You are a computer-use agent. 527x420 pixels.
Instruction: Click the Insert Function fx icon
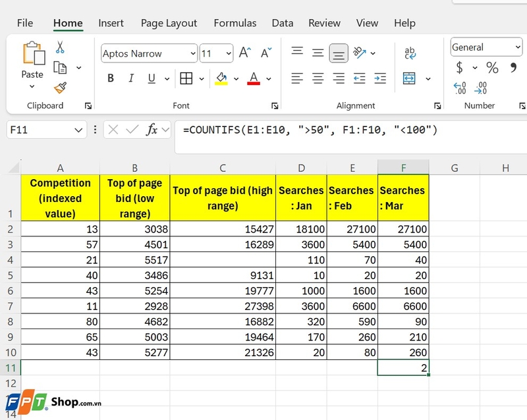[152, 130]
